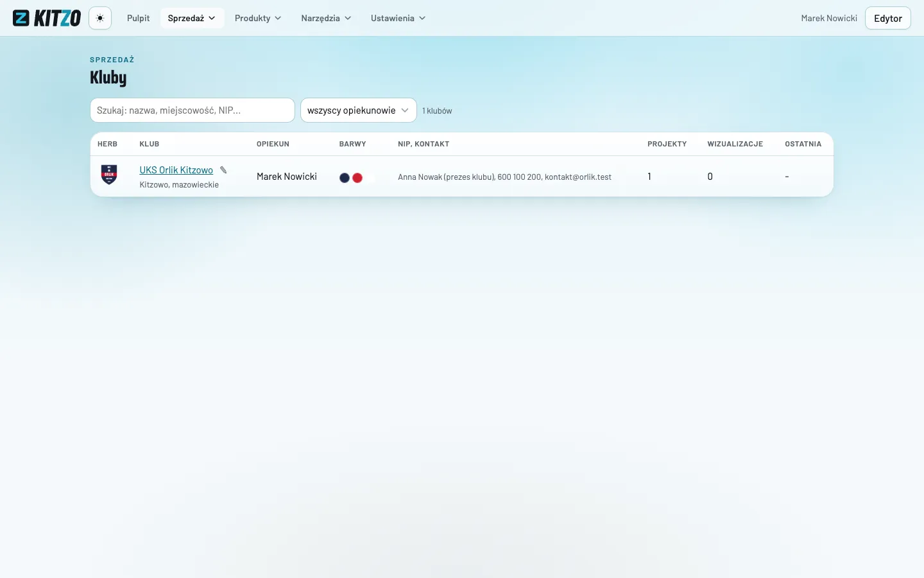Click the Kitzo logo
Screen dimensions: 924x578
click(x=47, y=18)
